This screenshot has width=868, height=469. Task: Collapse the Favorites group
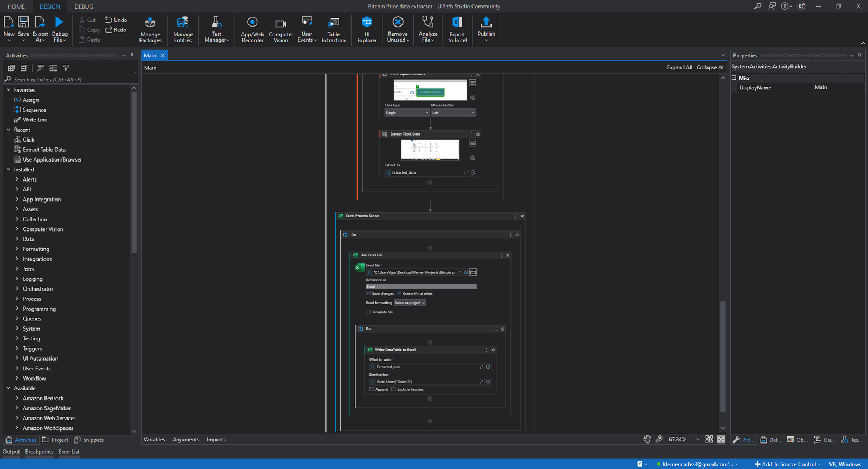tap(9, 90)
